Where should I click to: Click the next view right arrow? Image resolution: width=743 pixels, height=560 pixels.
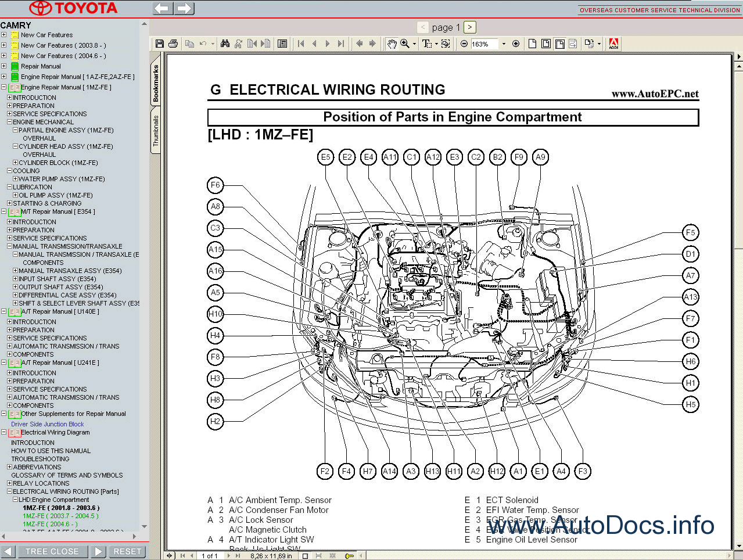click(x=372, y=44)
